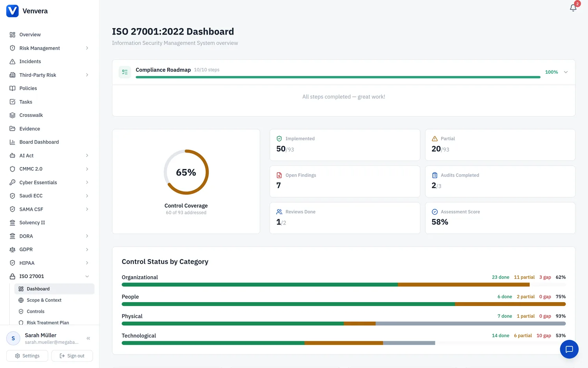The image size is (588, 368).
Task: Click the Implemented shield-check icon
Action: click(279, 138)
